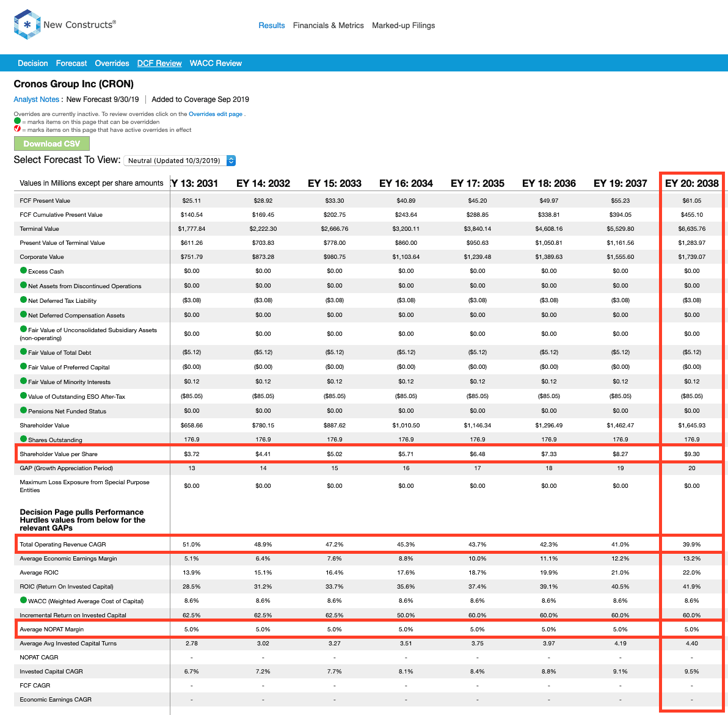Select the $2,222.30 Terminal Value cell

click(263, 228)
